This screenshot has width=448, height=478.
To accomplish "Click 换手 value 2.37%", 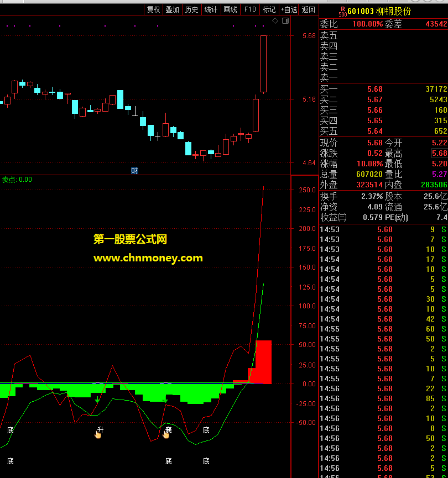I will (x=372, y=196).
